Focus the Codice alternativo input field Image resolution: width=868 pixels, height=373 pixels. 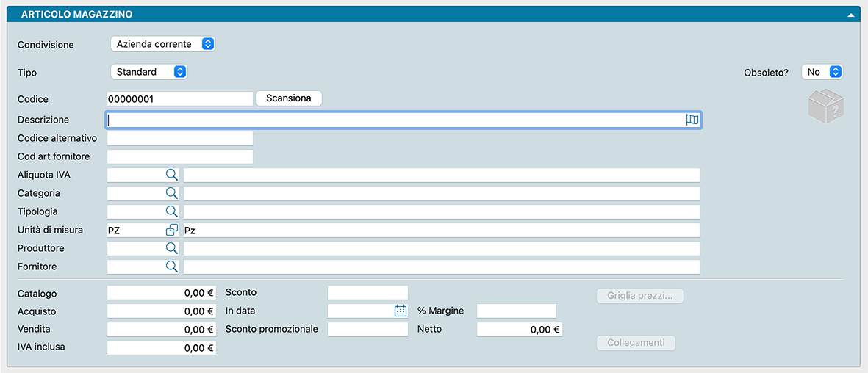pos(180,138)
